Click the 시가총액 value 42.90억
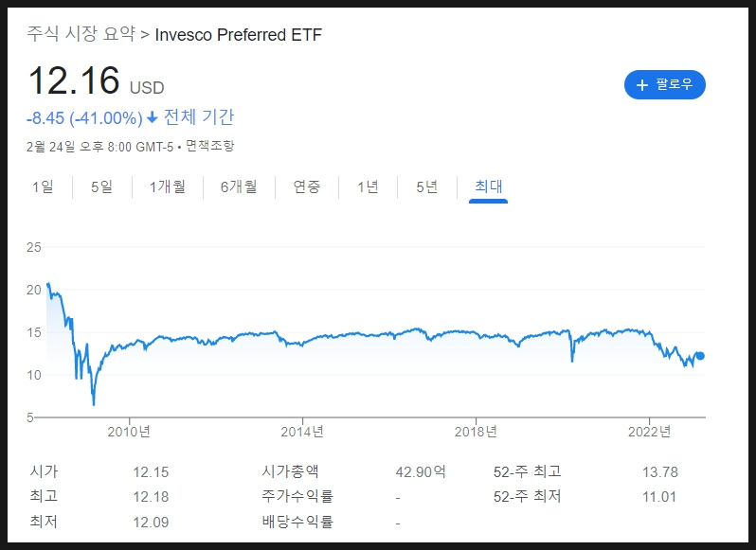756x550 pixels. [x=421, y=471]
